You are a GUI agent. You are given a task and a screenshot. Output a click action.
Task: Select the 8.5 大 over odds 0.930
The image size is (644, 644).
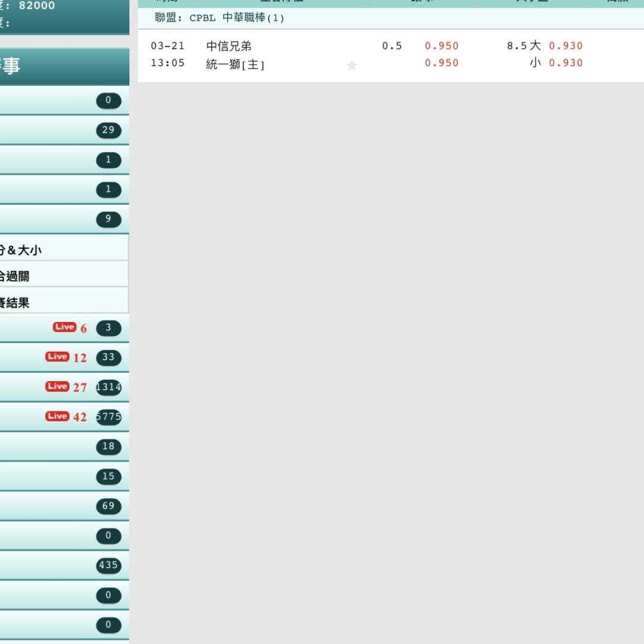point(565,46)
